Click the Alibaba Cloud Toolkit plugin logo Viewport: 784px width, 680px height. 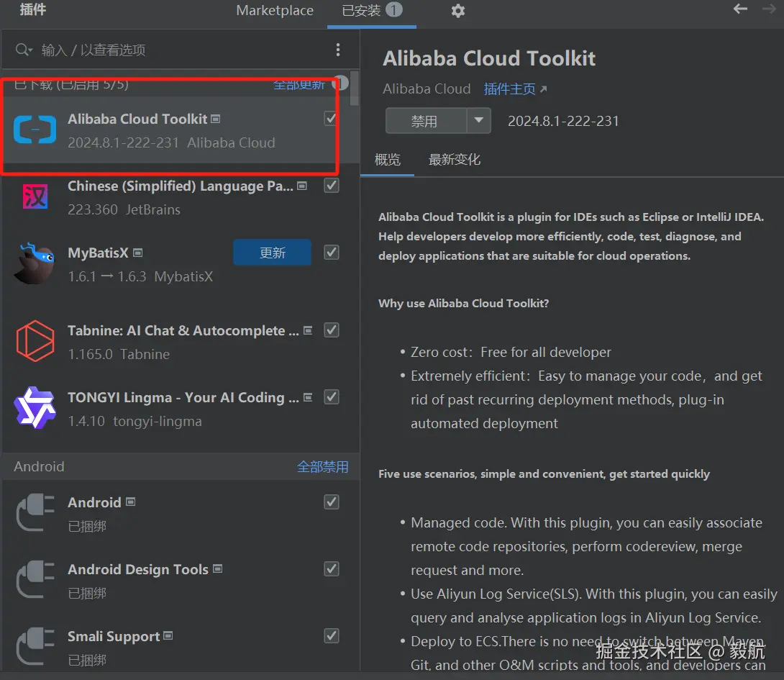[x=35, y=130]
